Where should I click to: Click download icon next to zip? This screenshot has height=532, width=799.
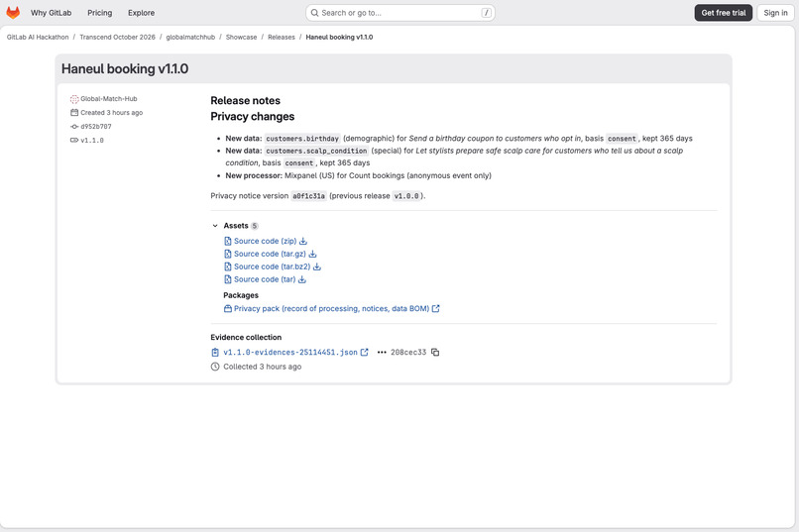pos(303,242)
